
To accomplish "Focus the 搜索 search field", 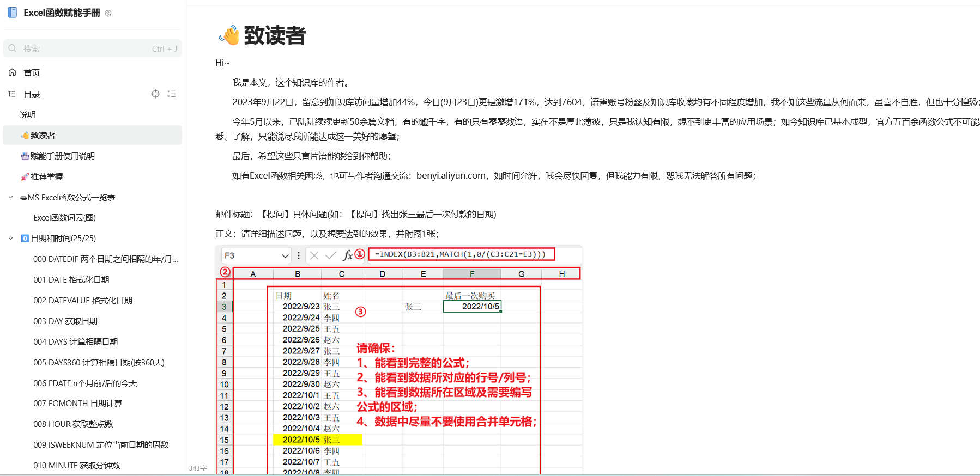I will tap(93, 48).
